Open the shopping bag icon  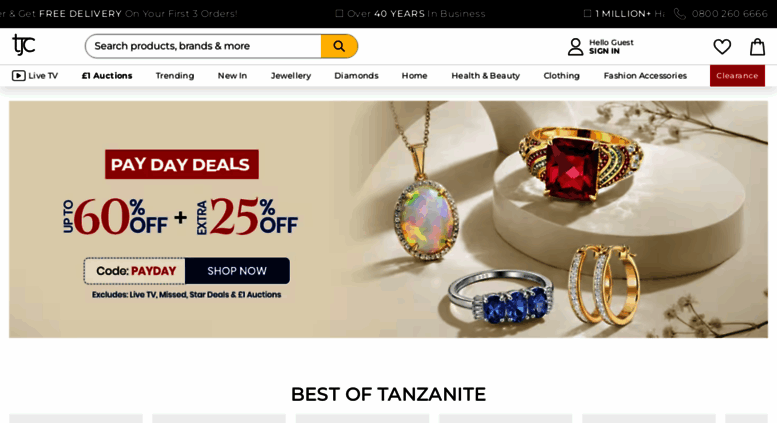[x=757, y=47]
